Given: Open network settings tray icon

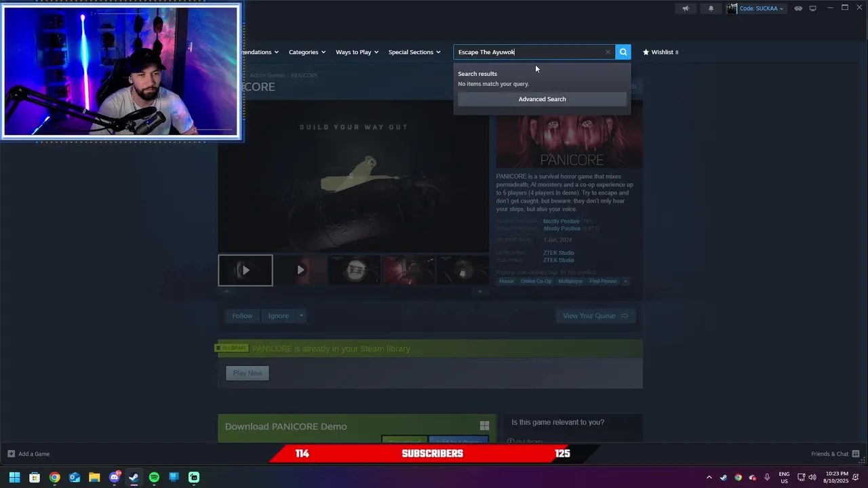Looking at the screenshot, I should coord(801,477).
